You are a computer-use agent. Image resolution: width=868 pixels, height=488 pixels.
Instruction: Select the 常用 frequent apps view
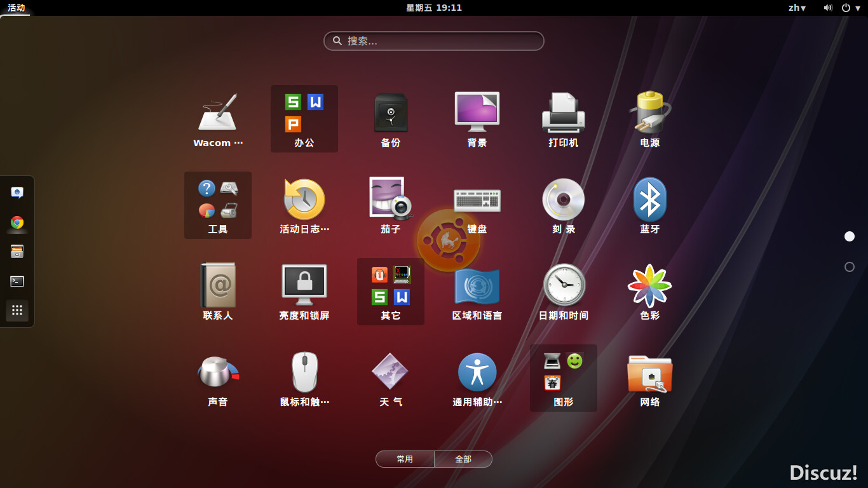point(405,459)
